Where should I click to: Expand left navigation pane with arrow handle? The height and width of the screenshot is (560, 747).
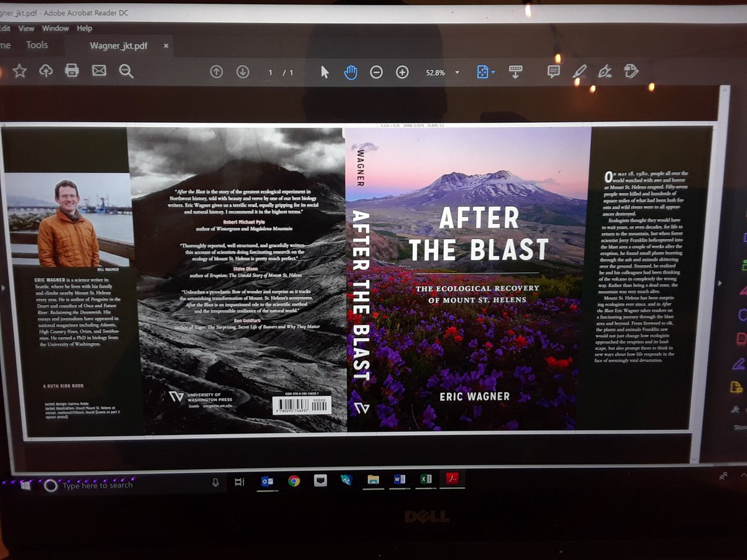pos(2,288)
